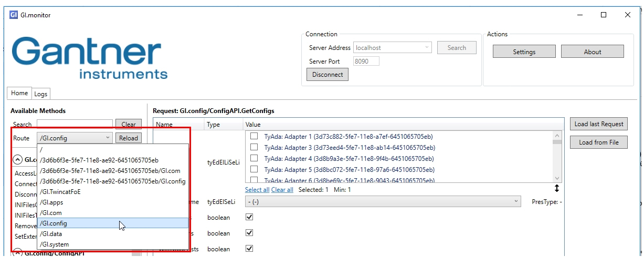This screenshot has width=644, height=266.
Task: Click the Load from File button
Action: 598,142
